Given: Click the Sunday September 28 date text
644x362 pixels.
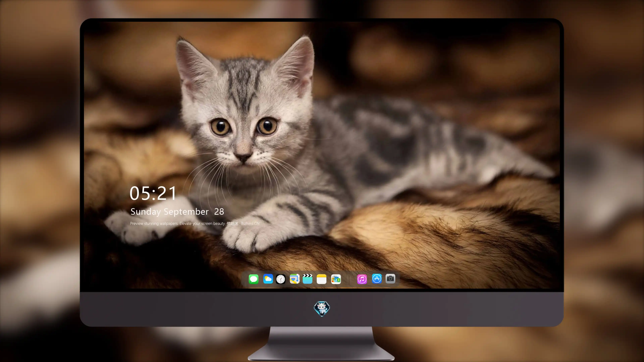Looking at the screenshot, I should coord(177,212).
